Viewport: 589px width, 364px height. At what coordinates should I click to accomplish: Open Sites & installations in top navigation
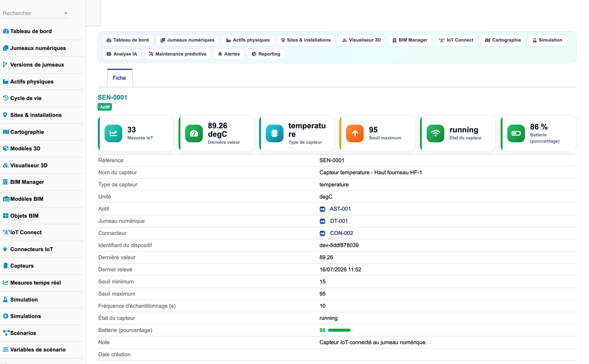pyautogui.click(x=306, y=40)
